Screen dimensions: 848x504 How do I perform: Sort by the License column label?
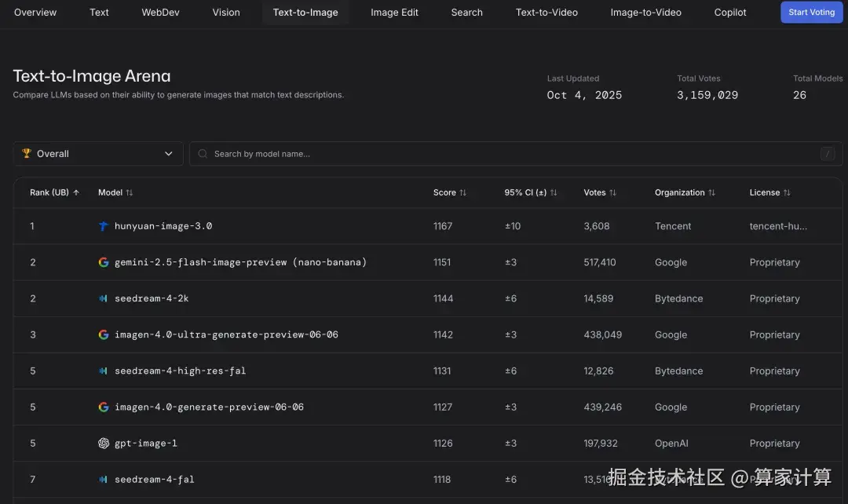tap(765, 192)
